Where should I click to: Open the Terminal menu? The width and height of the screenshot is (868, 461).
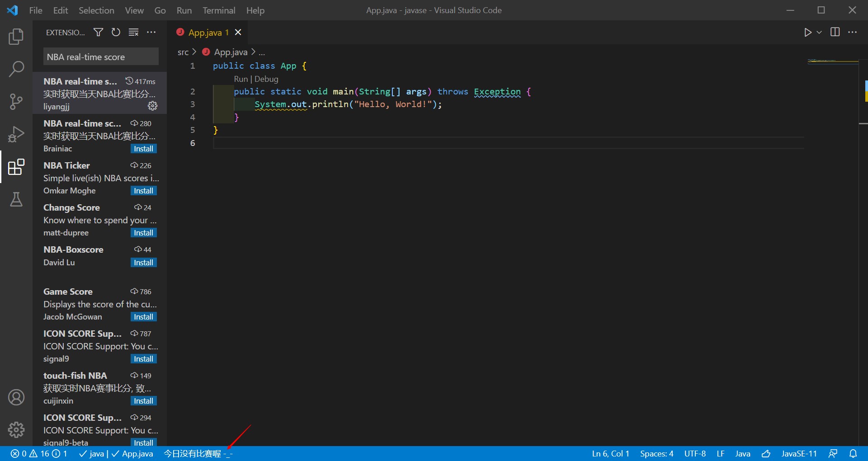[x=219, y=10]
